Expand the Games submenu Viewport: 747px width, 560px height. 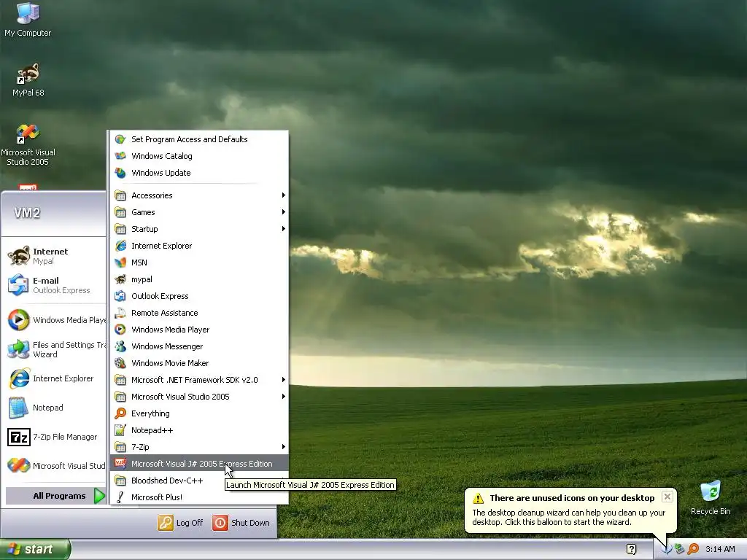tap(200, 212)
